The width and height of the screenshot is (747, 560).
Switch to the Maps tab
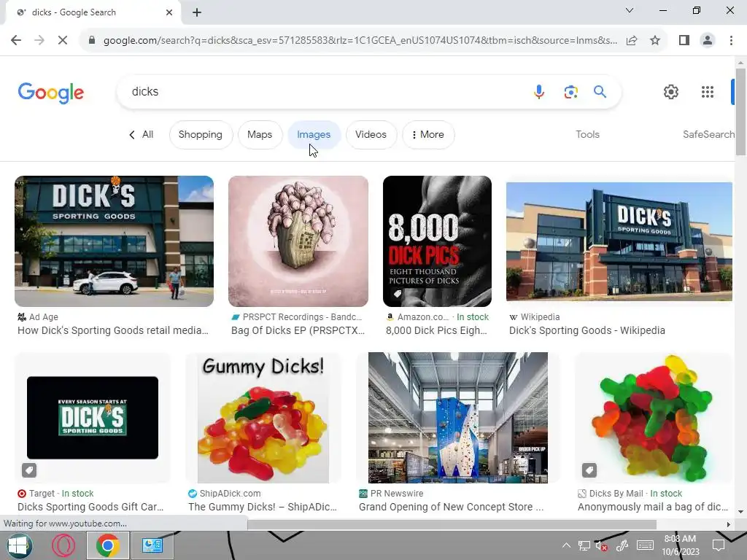pos(260,135)
